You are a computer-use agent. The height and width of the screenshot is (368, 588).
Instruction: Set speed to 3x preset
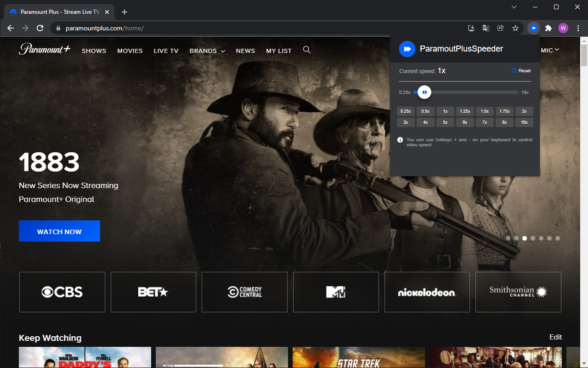click(406, 122)
